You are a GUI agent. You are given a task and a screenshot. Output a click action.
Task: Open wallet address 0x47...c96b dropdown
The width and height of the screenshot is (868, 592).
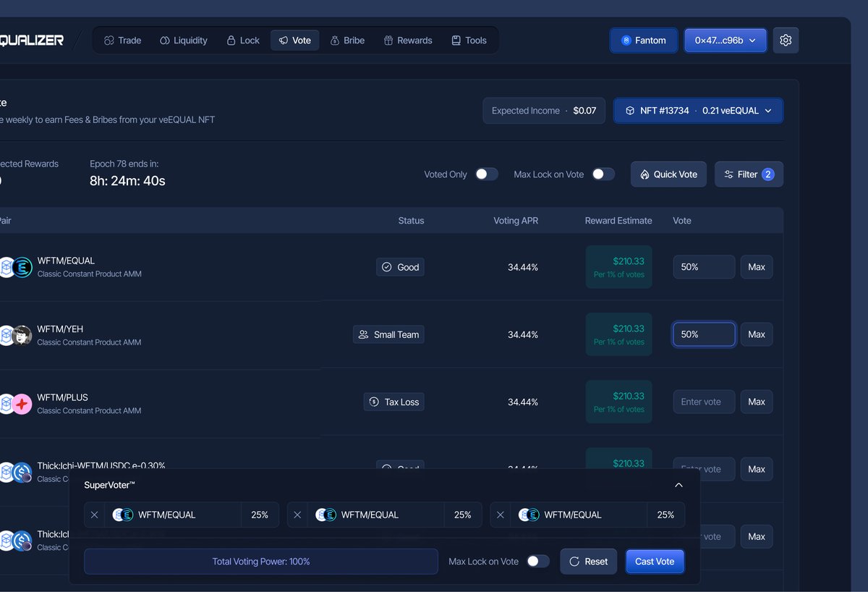pyautogui.click(x=726, y=41)
